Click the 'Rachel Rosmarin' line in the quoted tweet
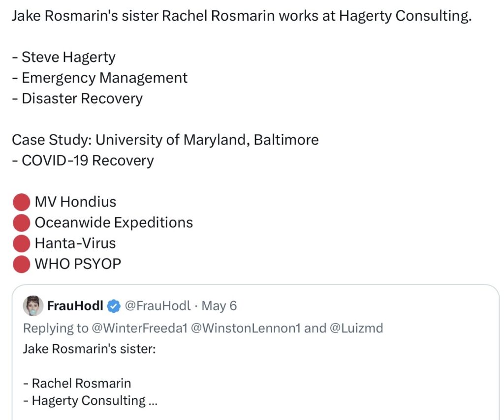This screenshot has width=504, height=420. (77, 383)
